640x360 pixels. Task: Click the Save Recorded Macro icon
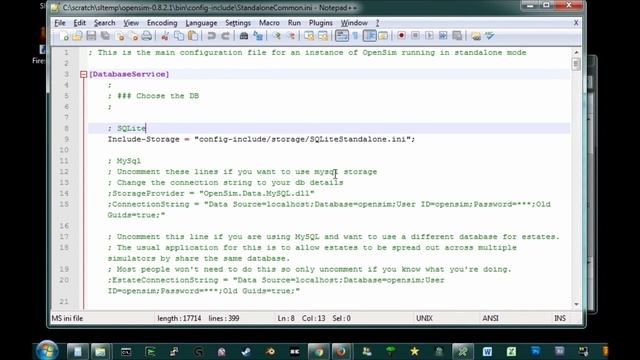pyautogui.click(x=457, y=36)
